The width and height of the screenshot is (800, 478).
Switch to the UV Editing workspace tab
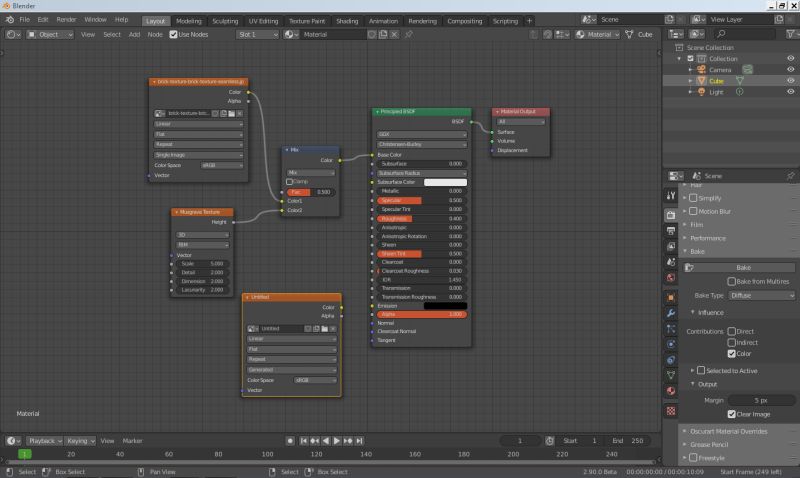[x=263, y=21]
